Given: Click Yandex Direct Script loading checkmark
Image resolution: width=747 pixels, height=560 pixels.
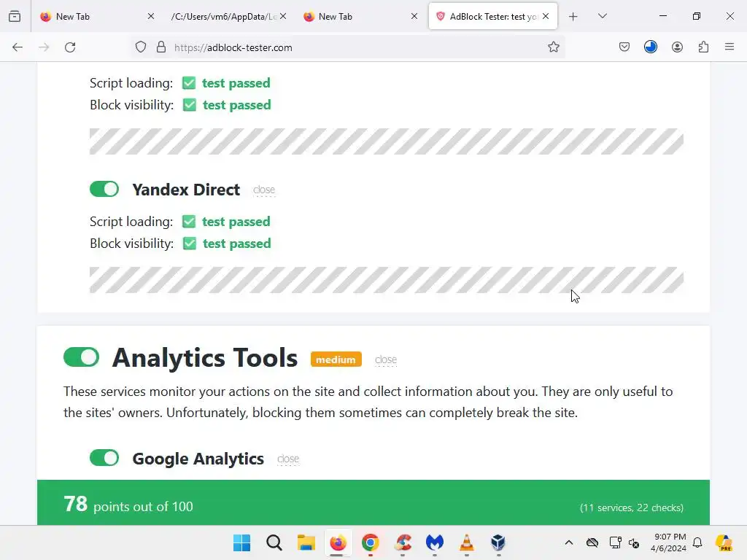Looking at the screenshot, I should (189, 222).
